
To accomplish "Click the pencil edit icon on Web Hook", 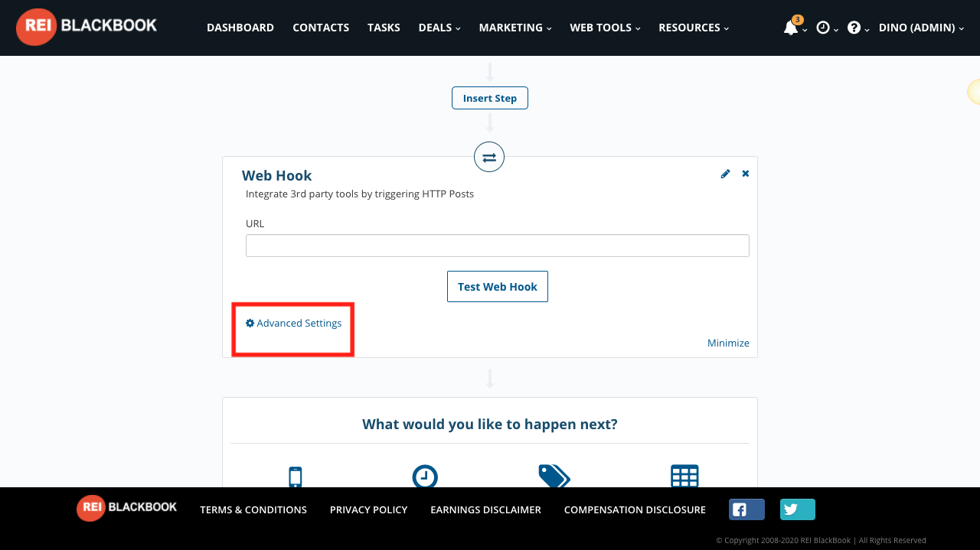I will point(726,174).
